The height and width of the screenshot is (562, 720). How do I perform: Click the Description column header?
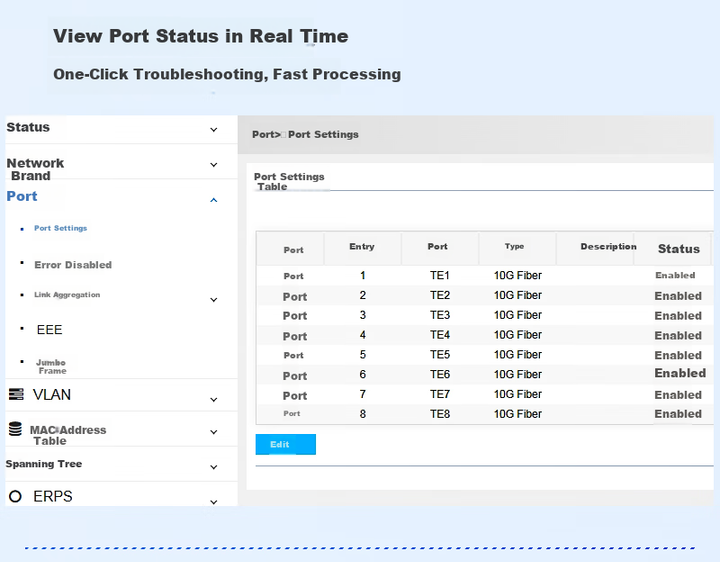tap(608, 247)
